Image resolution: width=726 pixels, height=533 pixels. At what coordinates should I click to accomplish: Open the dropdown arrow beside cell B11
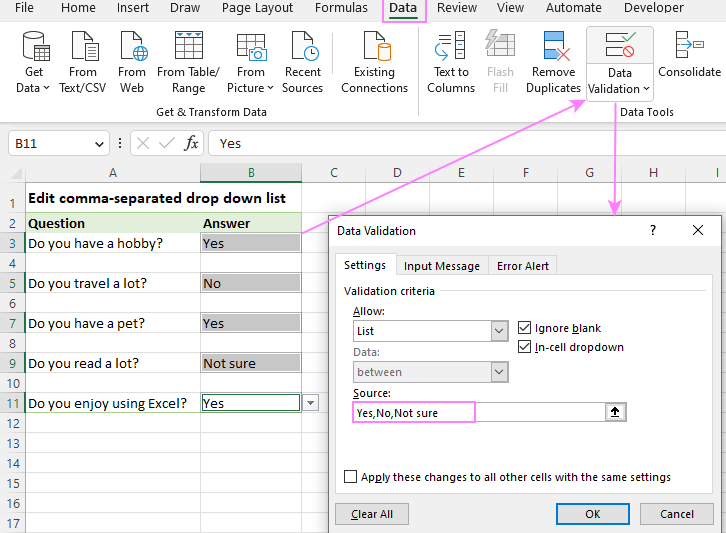pyautogui.click(x=310, y=403)
